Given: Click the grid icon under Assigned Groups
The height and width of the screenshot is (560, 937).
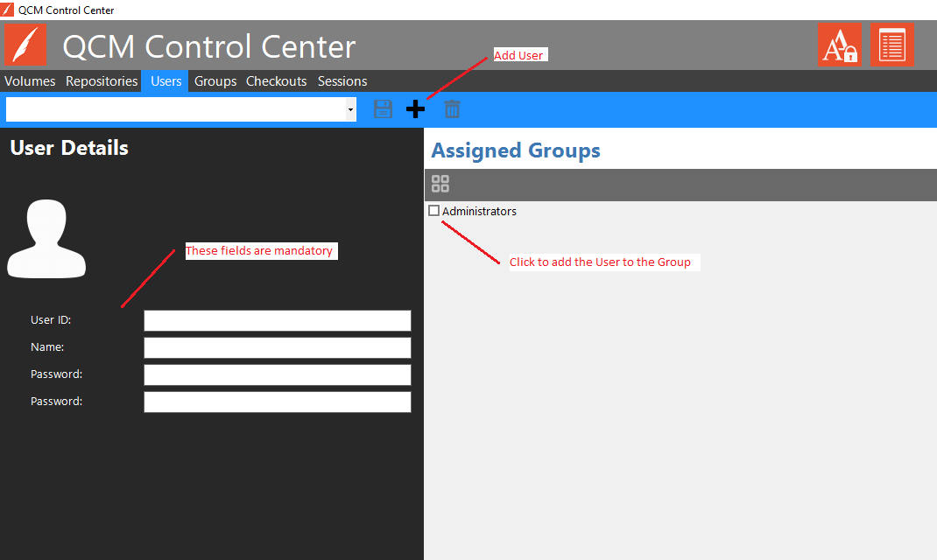Looking at the screenshot, I should pyautogui.click(x=440, y=184).
